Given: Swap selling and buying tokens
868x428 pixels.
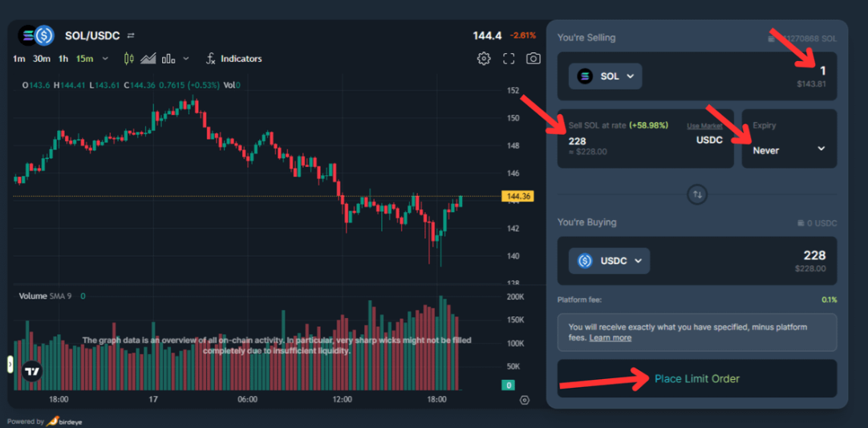Looking at the screenshot, I should [697, 194].
